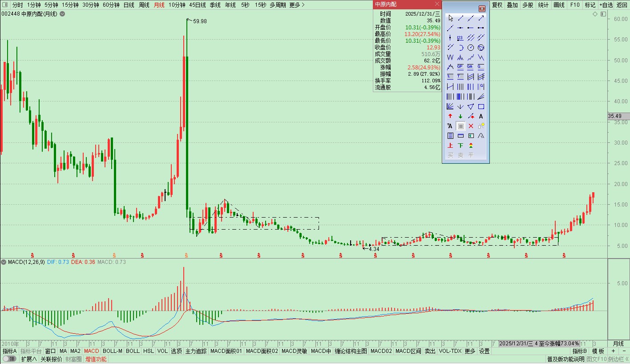
Task: Click the 叠加 overlay button
Action: click(513, 5)
